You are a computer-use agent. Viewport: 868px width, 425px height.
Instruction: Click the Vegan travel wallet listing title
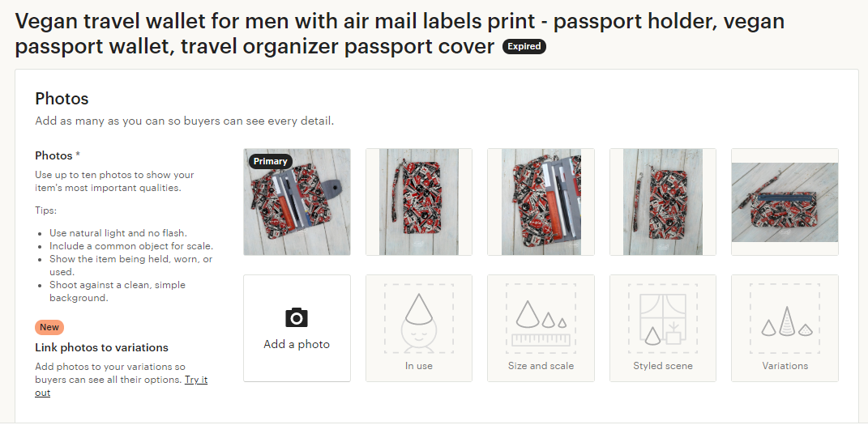[x=400, y=34]
